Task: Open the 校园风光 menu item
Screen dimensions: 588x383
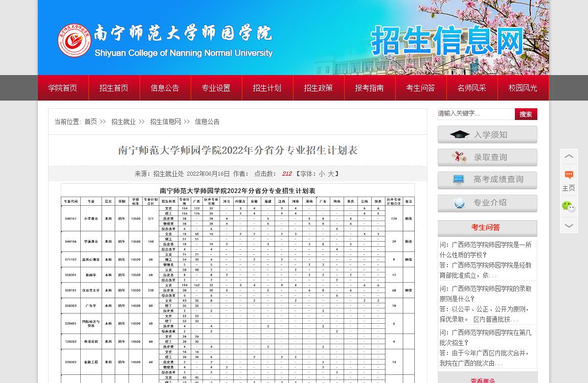Action: 523,88
